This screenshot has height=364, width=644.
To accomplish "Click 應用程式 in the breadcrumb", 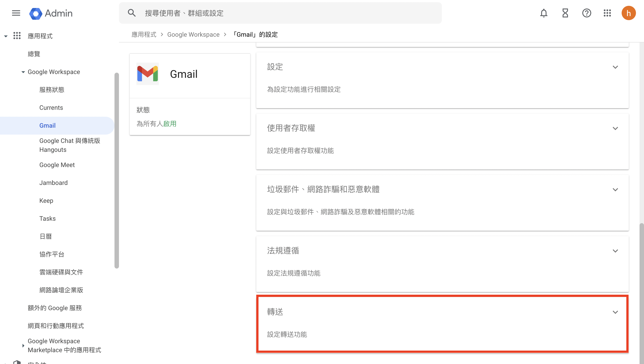I will [x=144, y=34].
